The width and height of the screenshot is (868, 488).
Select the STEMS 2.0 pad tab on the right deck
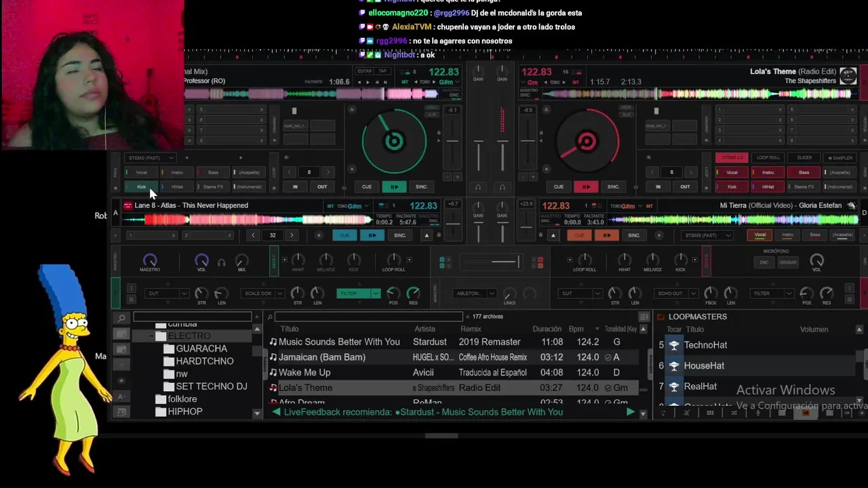coord(732,157)
